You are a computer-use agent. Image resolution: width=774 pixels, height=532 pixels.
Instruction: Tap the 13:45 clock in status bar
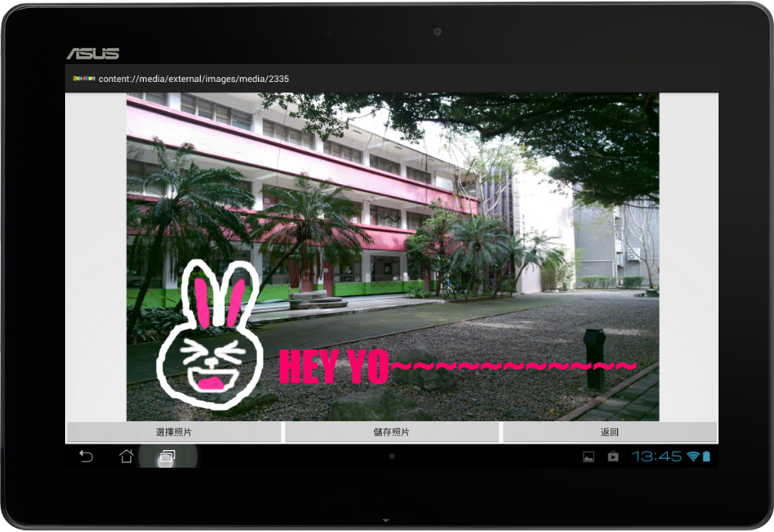pos(657,456)
